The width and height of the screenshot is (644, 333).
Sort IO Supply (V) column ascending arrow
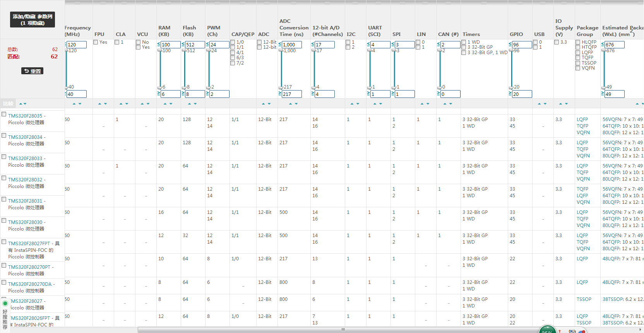pyautogui.click(x=560, y=104)
